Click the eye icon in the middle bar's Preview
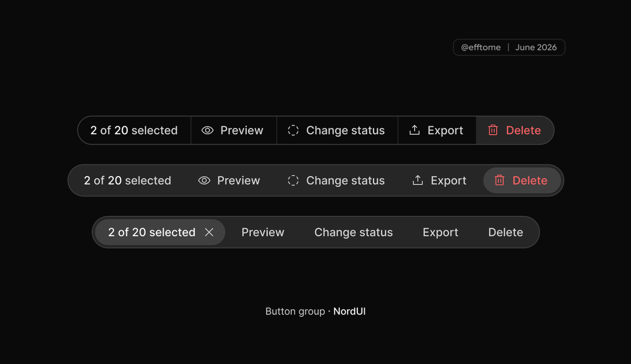631x364 pixels. click(x=204, y=180)
